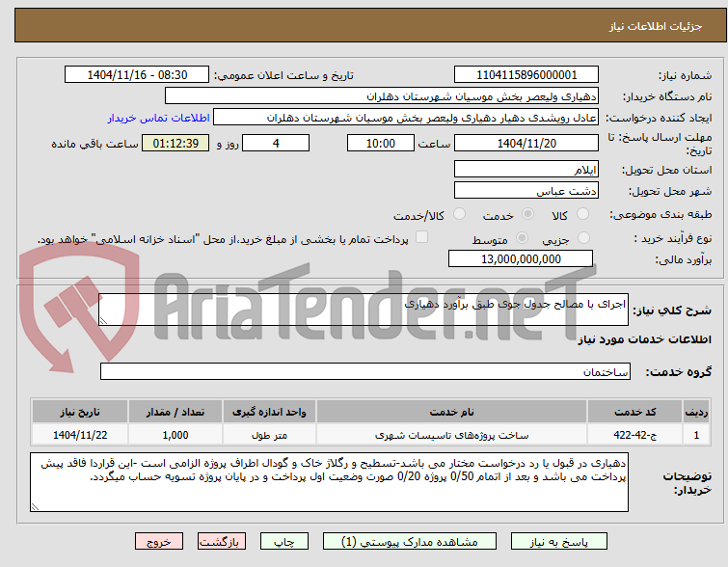Click the توضیحات خریدار text area

pos(329,482)
